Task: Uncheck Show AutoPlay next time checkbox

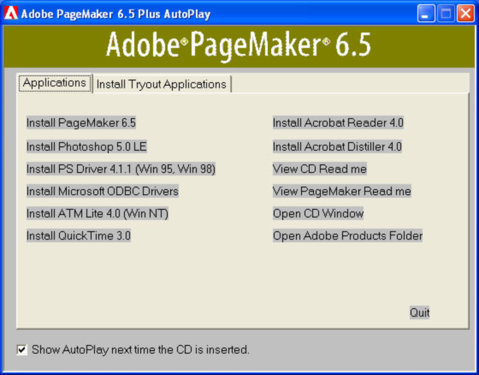Action: (22, 350)
